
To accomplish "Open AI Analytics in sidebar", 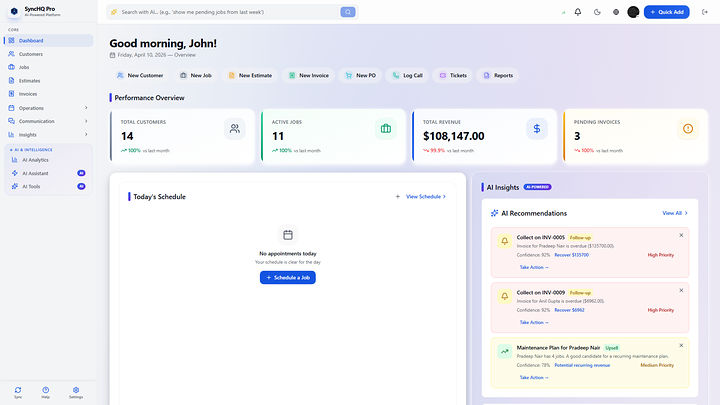I will [x=49, y=160].
